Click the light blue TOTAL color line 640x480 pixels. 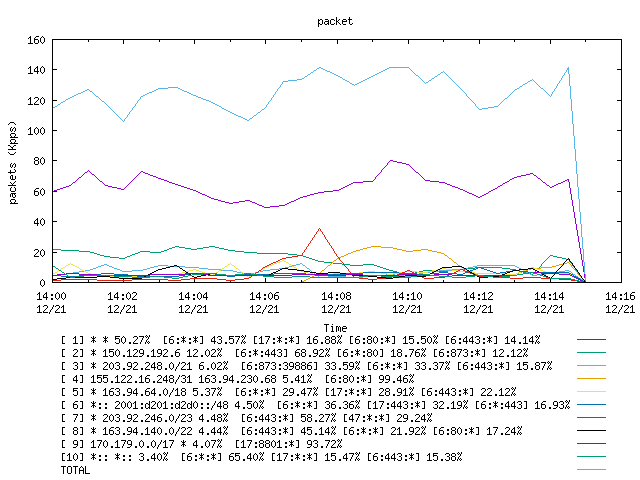[591, 470]
